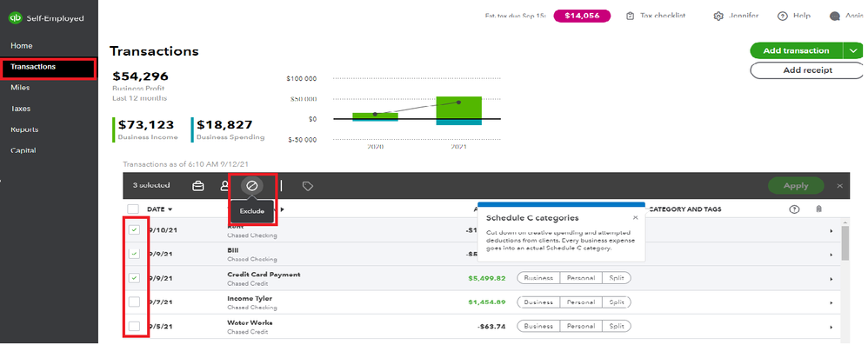Expand Water Works row arrow
The width and height of the screenshot is (868, 358).
click(x=831, y=327)
